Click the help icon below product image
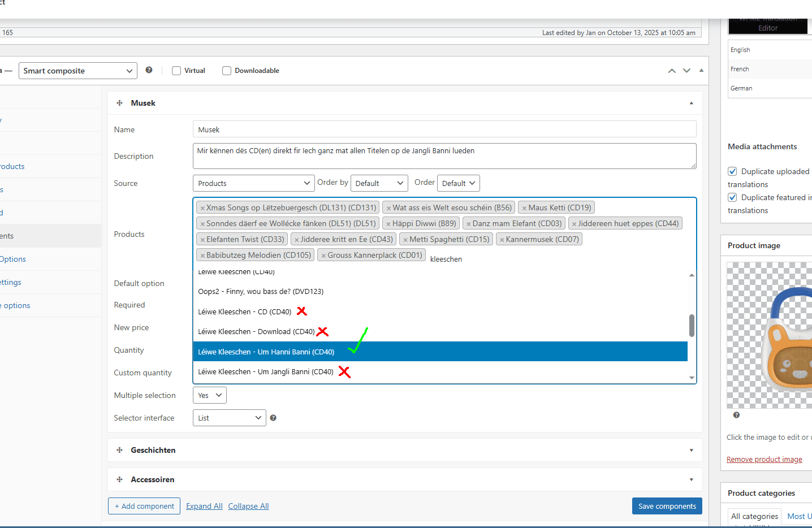Viewport: 812px width, 528px height. (736, 415)
